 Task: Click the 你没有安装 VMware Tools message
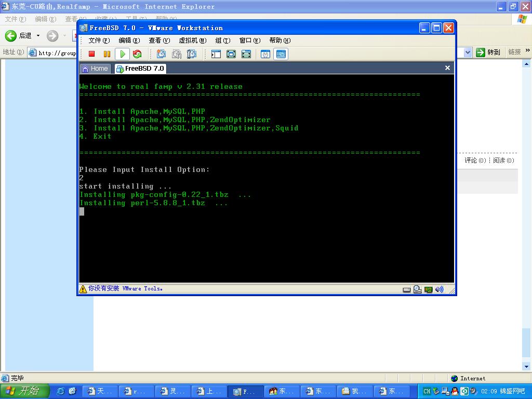pyautogui.click(x=126, y=288)
